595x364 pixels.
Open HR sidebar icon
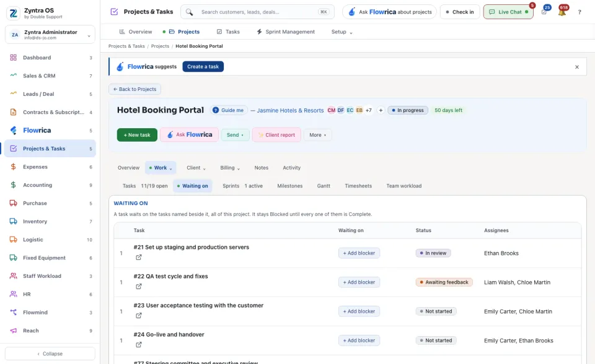click(13, 294)
